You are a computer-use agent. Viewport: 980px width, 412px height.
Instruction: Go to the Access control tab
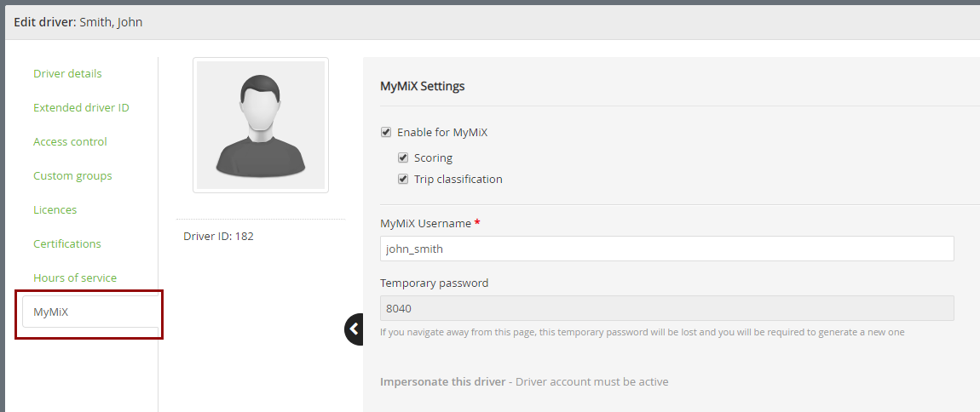click(x=70, y=141)
